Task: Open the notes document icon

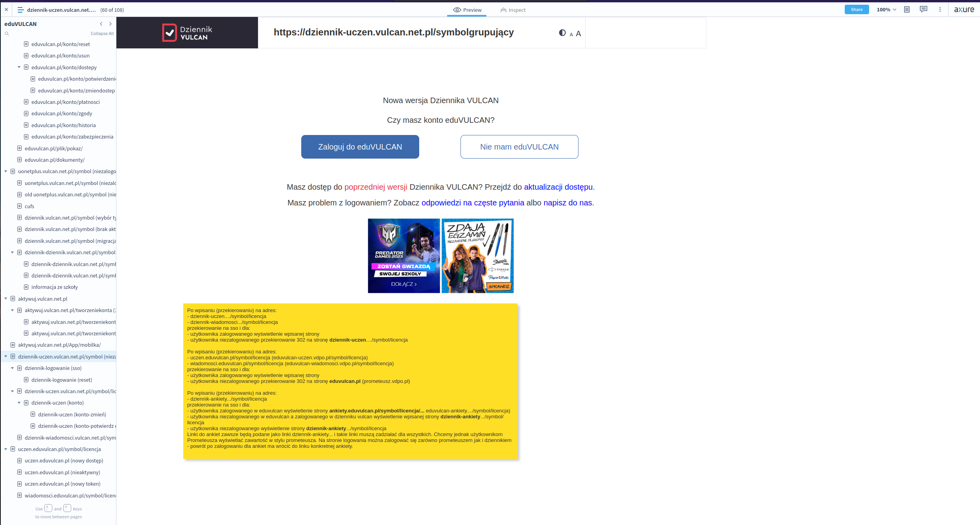Action: [907, 10]
